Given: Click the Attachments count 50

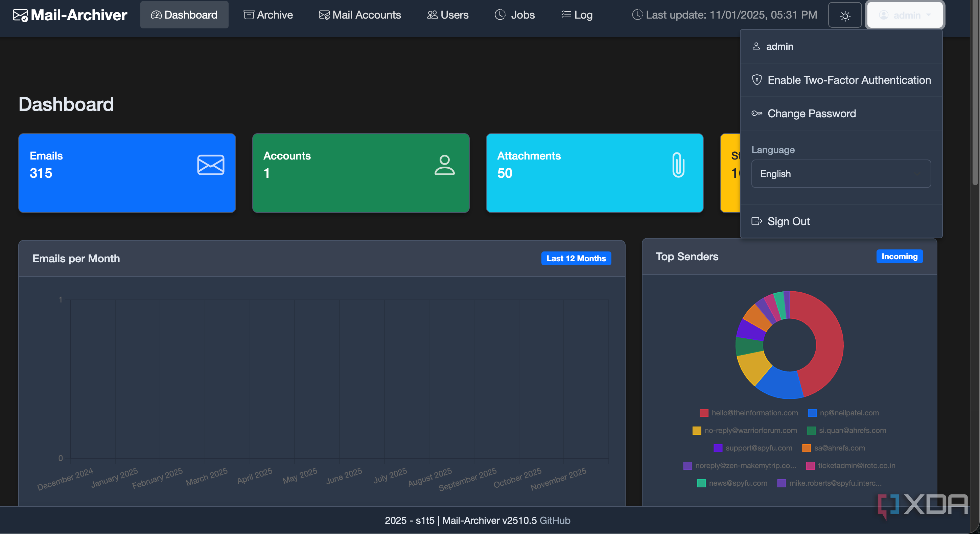Looking at the screenshot, I should click(505, 173).
